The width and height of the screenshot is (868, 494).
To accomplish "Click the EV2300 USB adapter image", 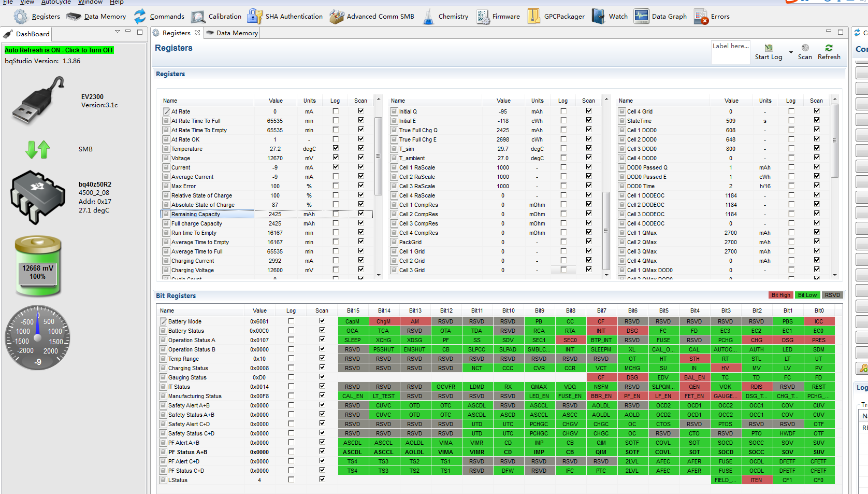I will (x=38, y=100).
